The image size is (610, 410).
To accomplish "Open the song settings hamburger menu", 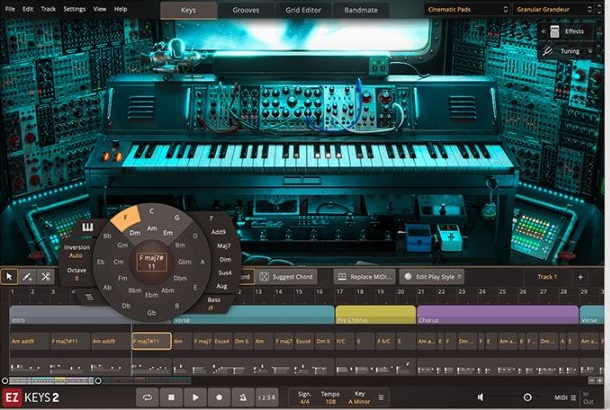I will (381, 397).
